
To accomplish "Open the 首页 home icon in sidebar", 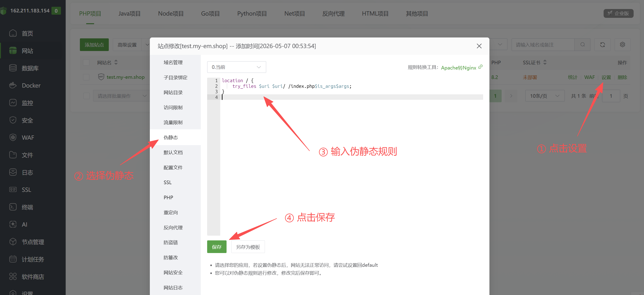I will click(x=13, y=33).
